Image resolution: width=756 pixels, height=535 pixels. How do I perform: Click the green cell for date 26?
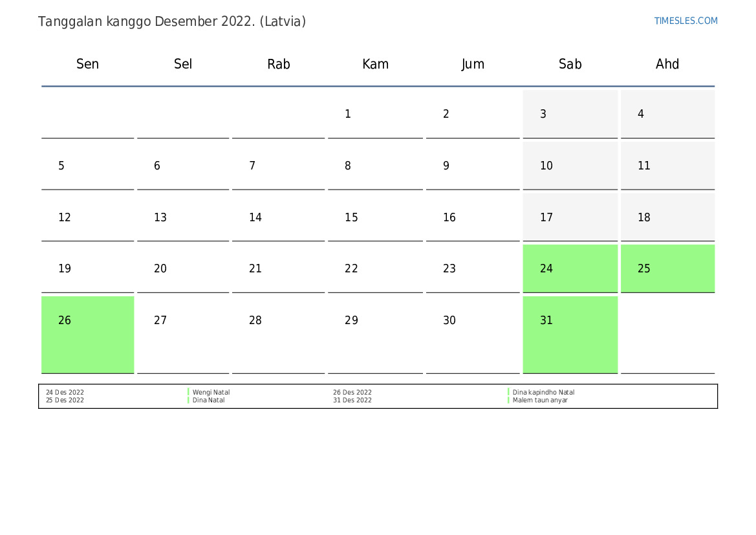click(x=87, y=334)
